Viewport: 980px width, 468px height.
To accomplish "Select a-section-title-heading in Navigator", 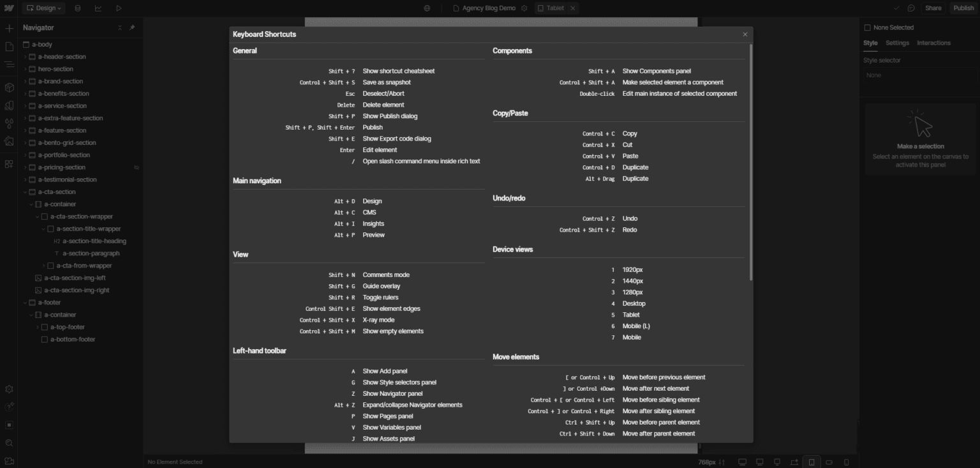I will [x=94, y=241].
